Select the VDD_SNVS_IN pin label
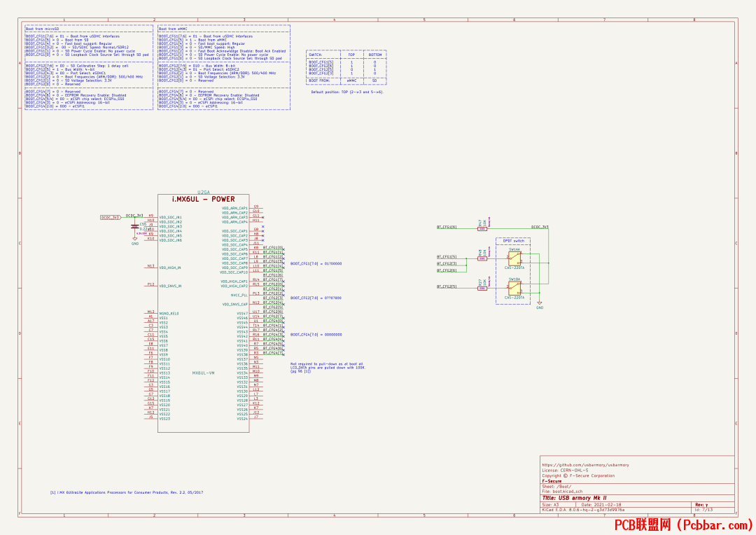 point(171,286)
